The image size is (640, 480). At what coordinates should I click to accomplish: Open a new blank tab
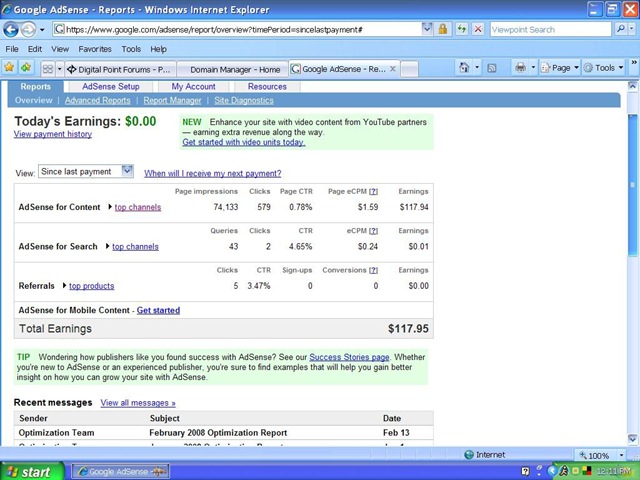(409, 69)
